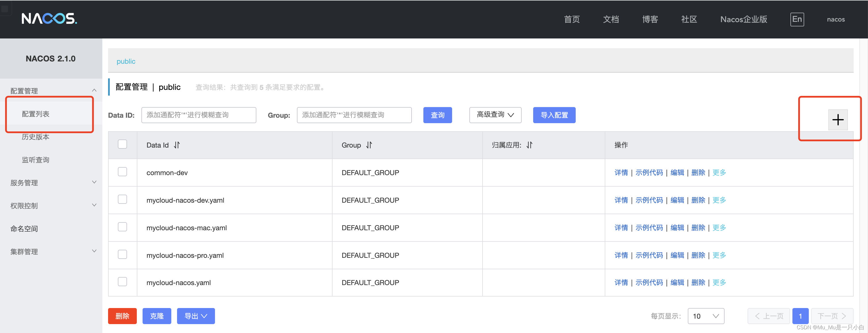This screenshot has height=333, width=868.
Task: Click the red 删除 button
Action: pos(122,316)
